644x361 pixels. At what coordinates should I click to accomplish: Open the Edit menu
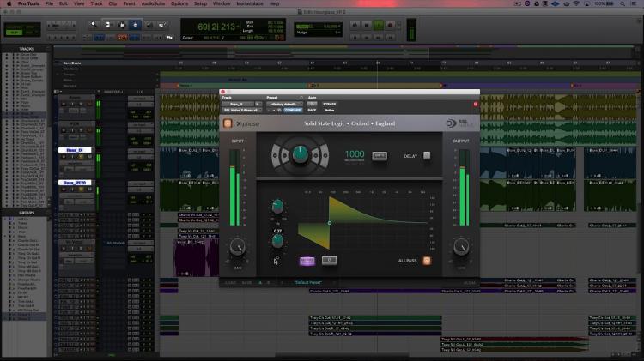tap(64, 3)
